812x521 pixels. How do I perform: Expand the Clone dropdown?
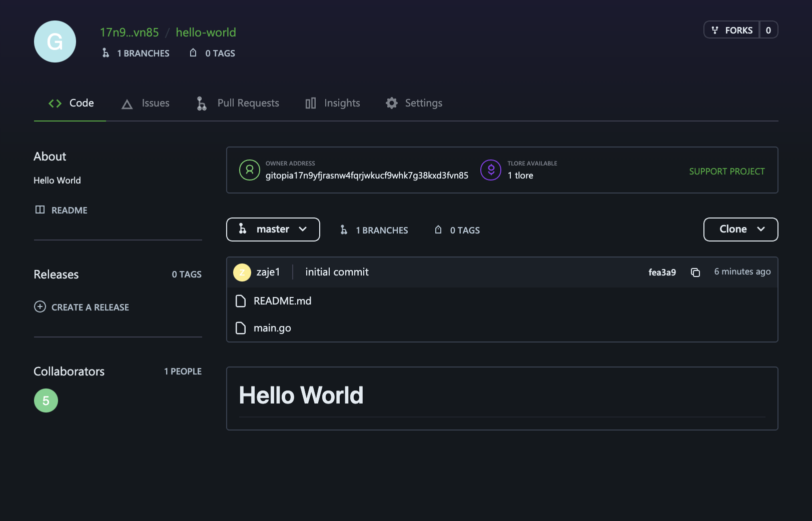[x=741, y=229]
